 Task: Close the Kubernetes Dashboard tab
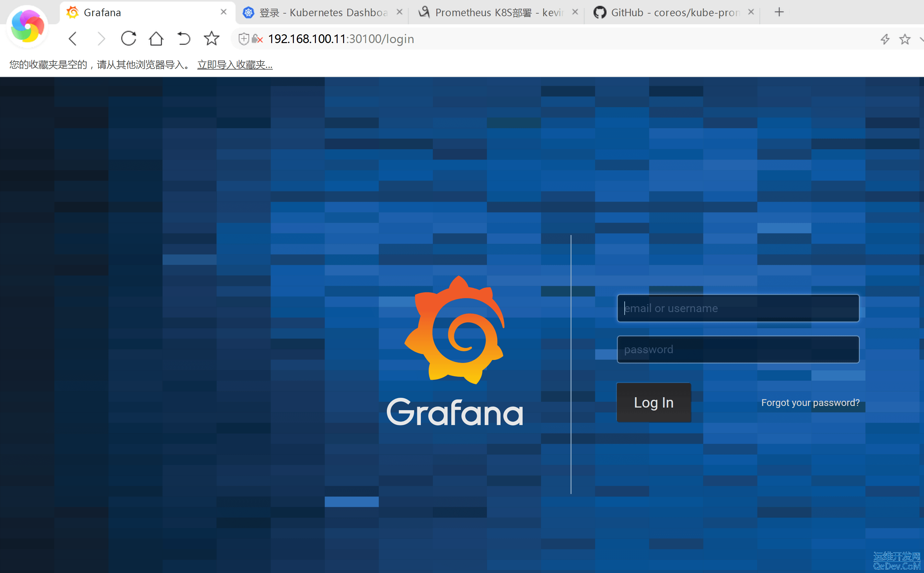tap(399, 12)
